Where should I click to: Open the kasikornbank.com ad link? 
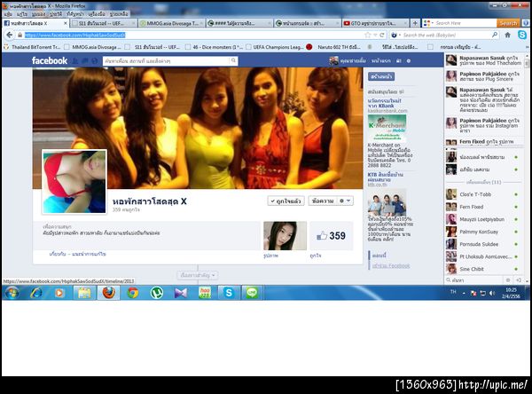point(387,111)
